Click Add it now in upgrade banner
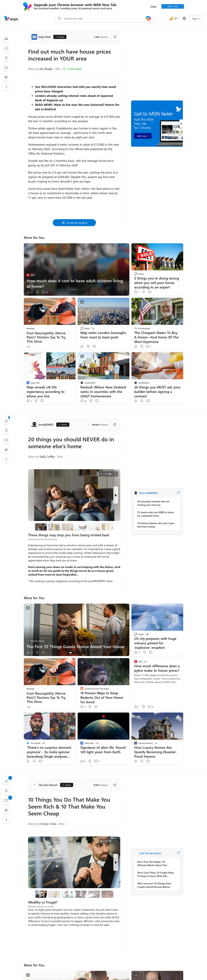The image size is (207, 980). click(x=172, y=6)
